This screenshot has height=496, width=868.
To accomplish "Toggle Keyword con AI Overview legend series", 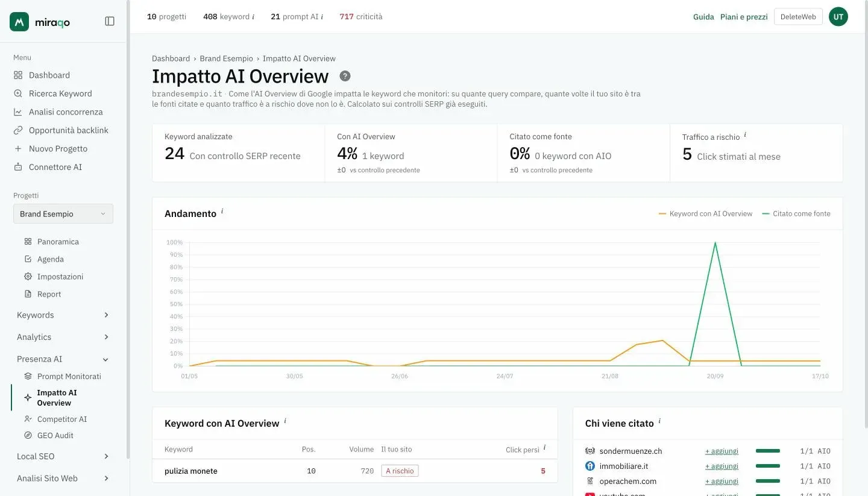I will [x=706, y=213].
